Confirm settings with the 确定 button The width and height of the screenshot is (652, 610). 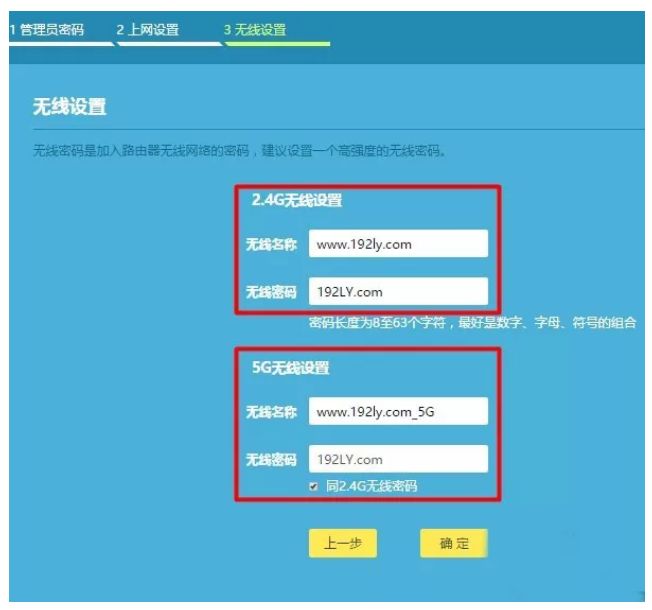pyautogui.click(x=453, y=543)
